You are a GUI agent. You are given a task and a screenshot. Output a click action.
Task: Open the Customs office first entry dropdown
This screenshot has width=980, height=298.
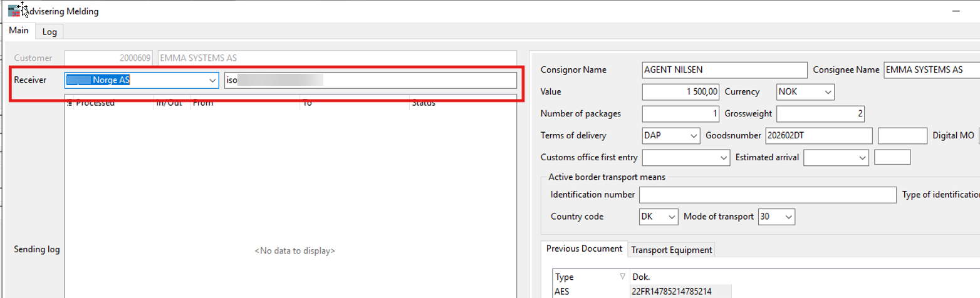tap(724, 158)
